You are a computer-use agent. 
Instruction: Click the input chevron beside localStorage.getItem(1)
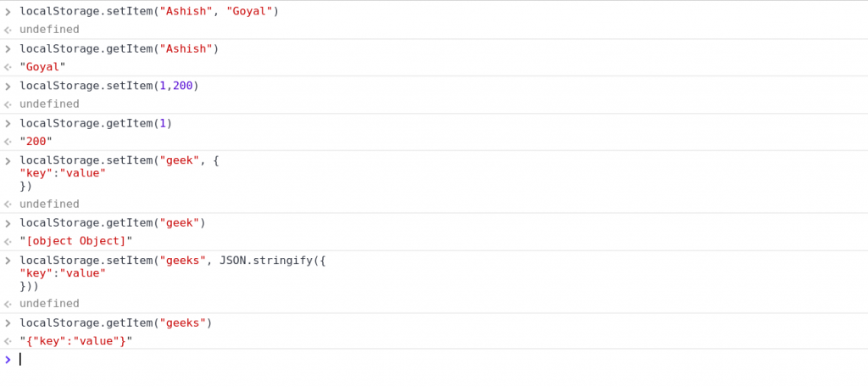point(8,123)
